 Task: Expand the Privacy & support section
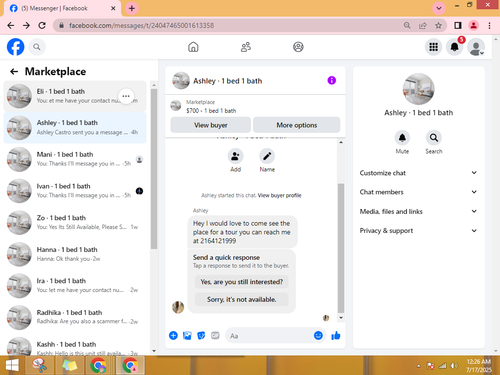(x=418, y=231)
